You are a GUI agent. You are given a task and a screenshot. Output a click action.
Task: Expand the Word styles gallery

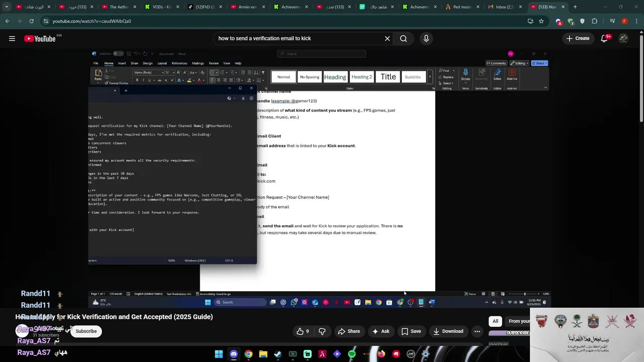pos(430,77)
